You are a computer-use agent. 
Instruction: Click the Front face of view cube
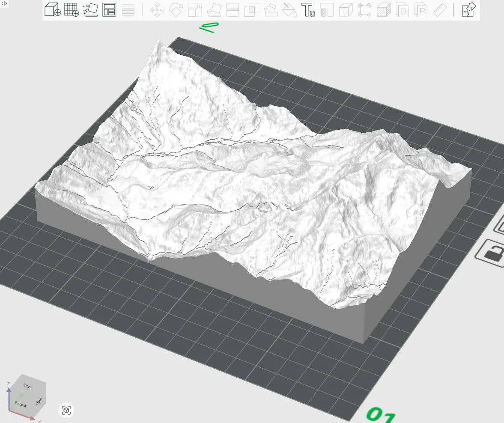coord(21,404)
